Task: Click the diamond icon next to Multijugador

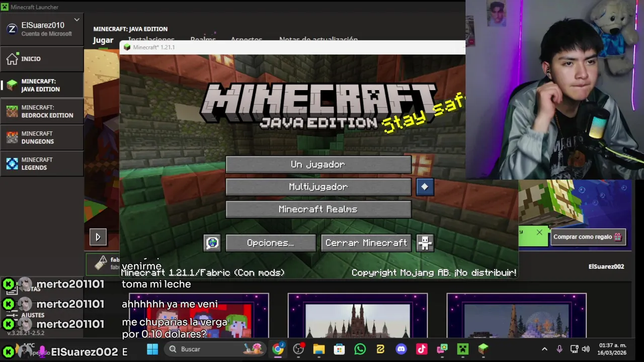Action: (x=425, y=187)
